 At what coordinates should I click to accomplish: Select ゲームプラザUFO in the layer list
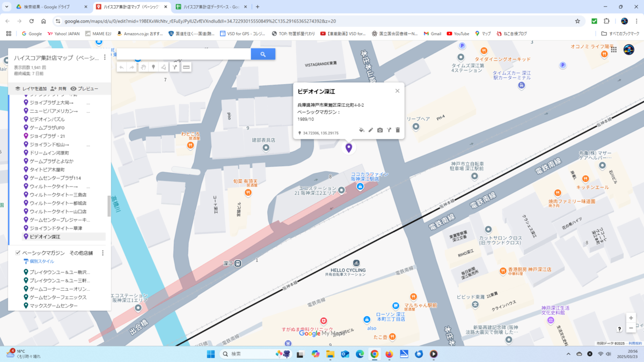47,128
